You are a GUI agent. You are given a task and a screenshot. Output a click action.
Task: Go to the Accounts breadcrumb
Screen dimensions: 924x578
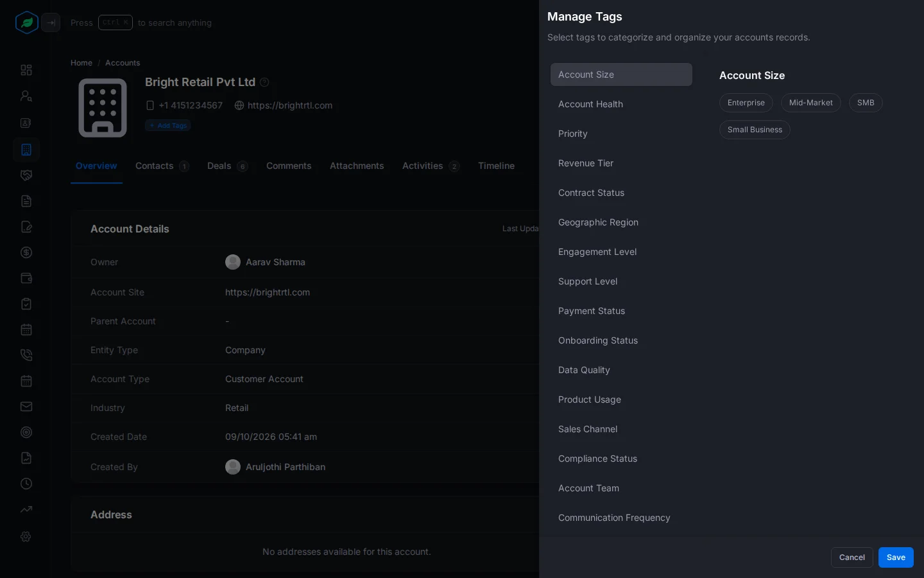(123, 63)
